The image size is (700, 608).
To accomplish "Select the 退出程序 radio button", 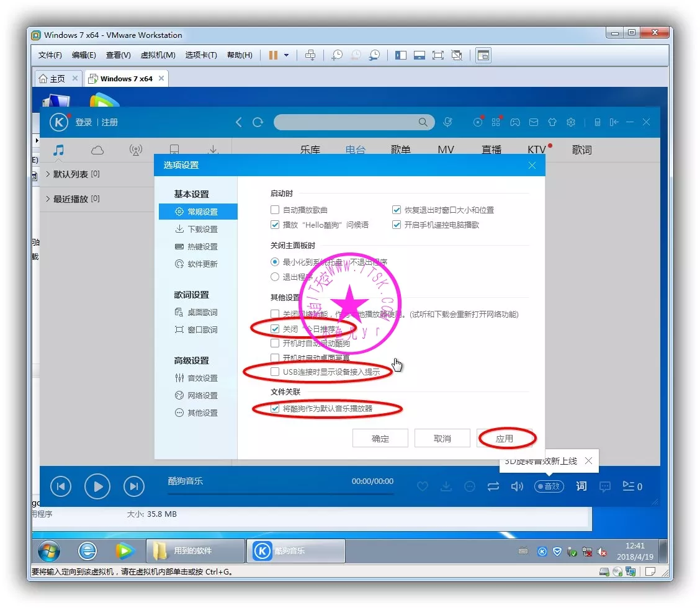I will pyautogui.click(x=275, y=277).
